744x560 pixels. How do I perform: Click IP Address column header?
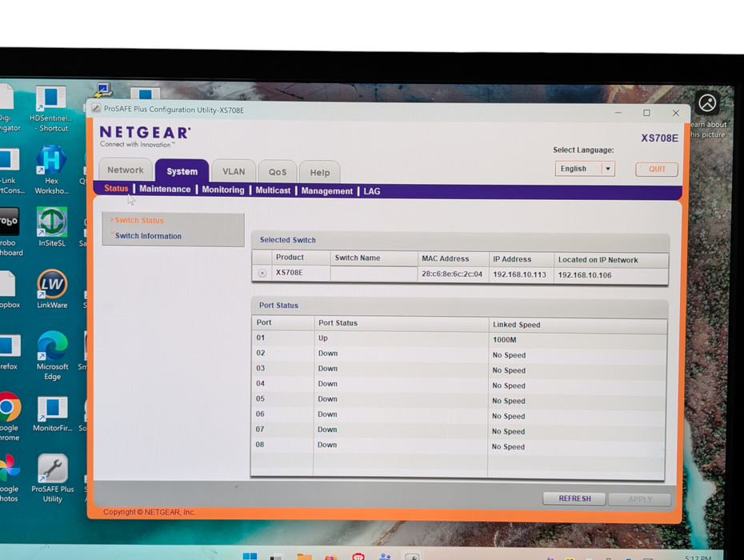pyautogui.click(x=522, y=259)
